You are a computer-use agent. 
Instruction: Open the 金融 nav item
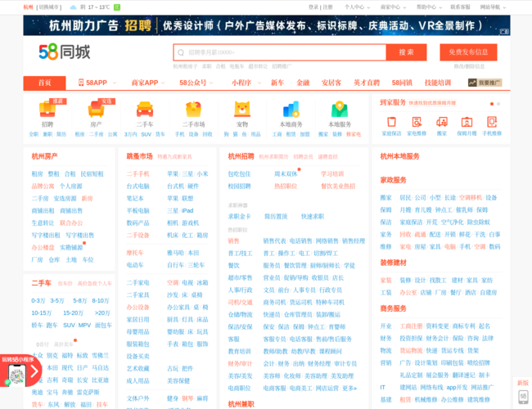point(303,83)
